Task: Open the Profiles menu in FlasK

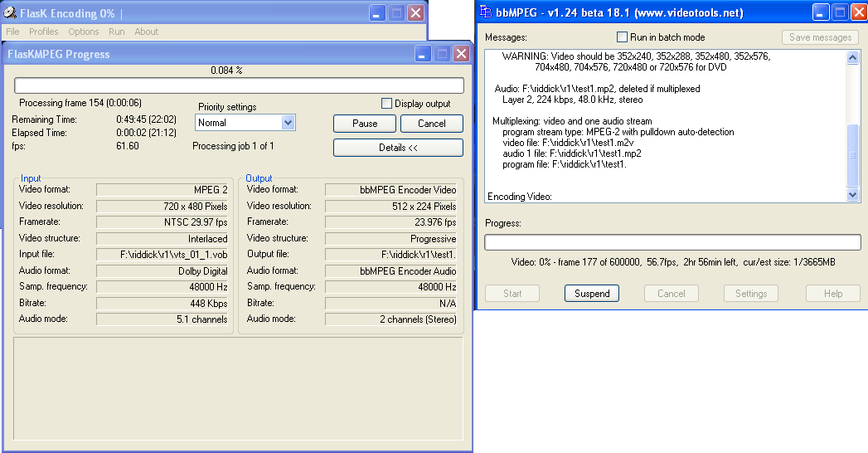Action: [44, 32]
